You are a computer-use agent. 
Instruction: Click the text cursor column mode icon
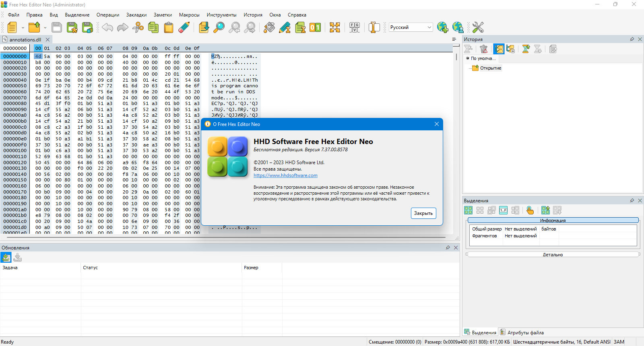click(374, 27)
